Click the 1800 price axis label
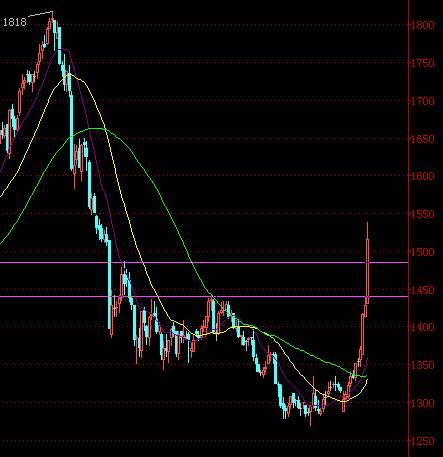443x457 pixels. tap(423, 25)
